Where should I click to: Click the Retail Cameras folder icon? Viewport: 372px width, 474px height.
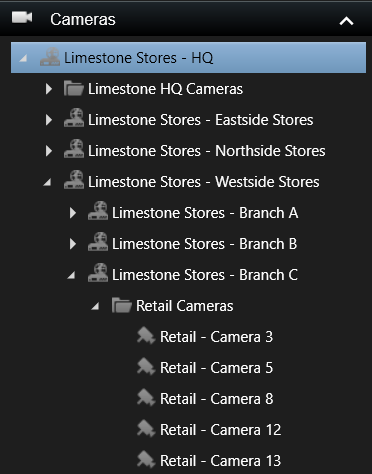pos(122,305)
